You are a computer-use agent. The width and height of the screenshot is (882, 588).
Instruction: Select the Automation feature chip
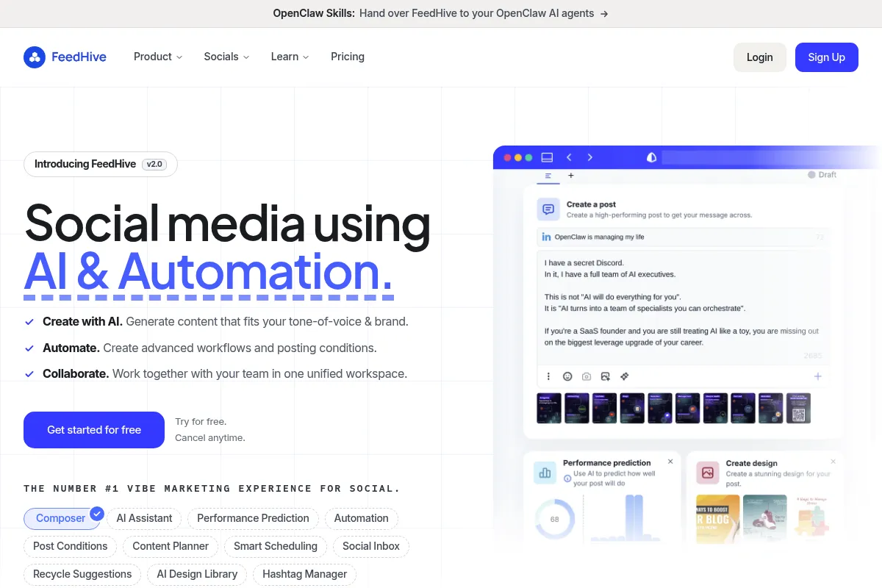361,518
